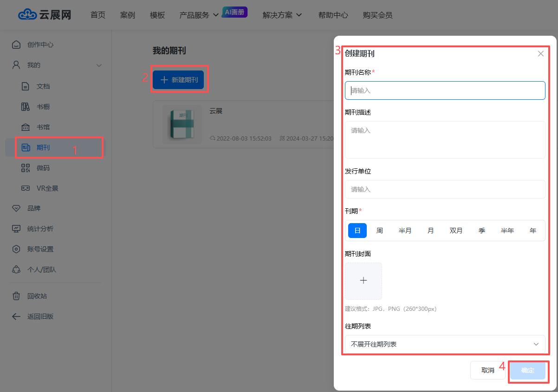The height and width of the screenshot is (392, 558).
Task: Expand the 往期列表 dropdown
Action: 445,344
